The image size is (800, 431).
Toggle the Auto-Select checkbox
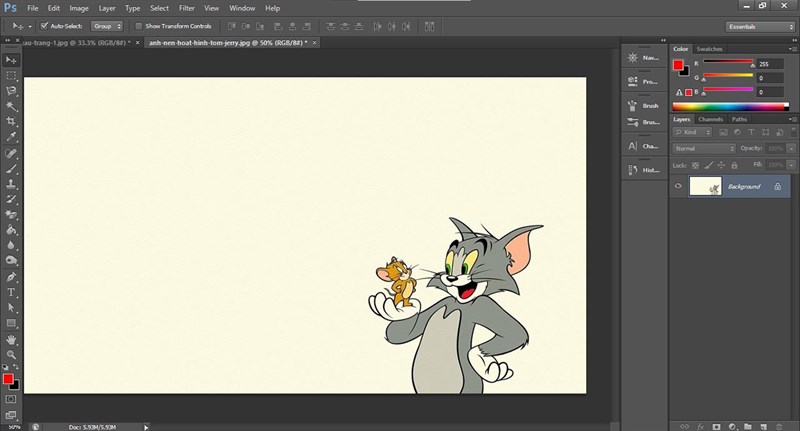tap(44, 26)
